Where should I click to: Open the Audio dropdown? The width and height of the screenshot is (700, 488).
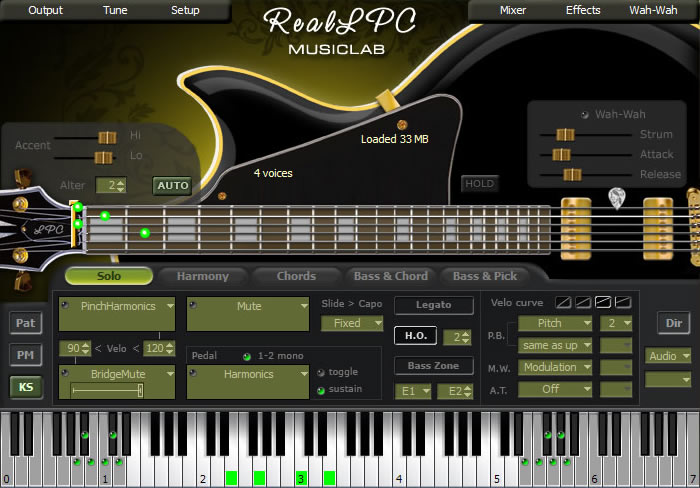(x=668, y=356)
